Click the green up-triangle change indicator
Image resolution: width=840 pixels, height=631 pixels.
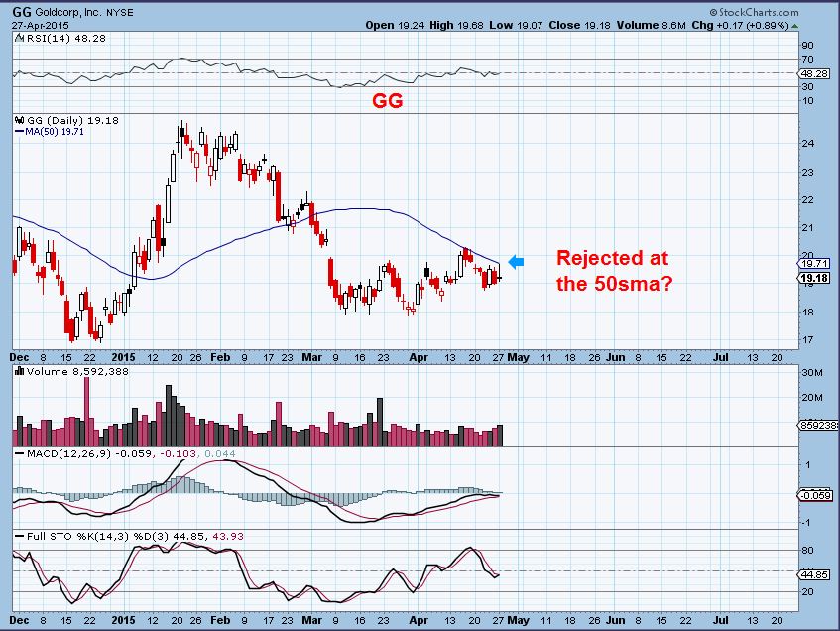tap(795, 25)
